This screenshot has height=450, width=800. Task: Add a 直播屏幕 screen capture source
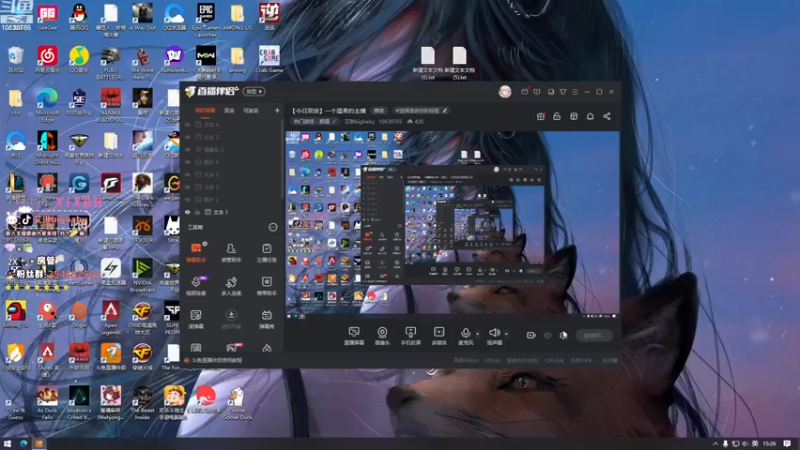(x=354, y=336)
